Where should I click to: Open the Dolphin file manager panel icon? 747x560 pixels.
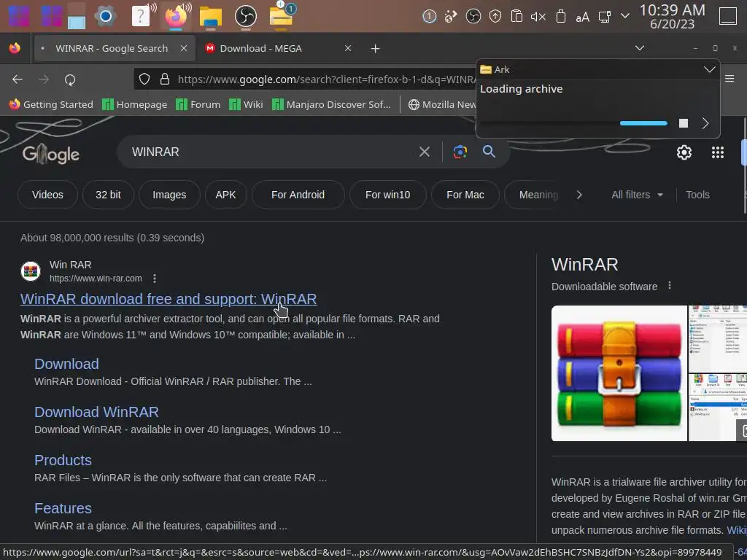211,16
